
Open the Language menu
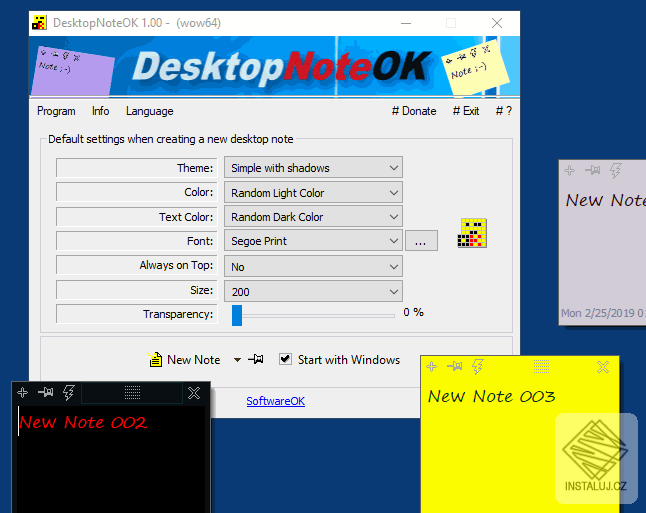pyautogui.click(x=150, y=111)
